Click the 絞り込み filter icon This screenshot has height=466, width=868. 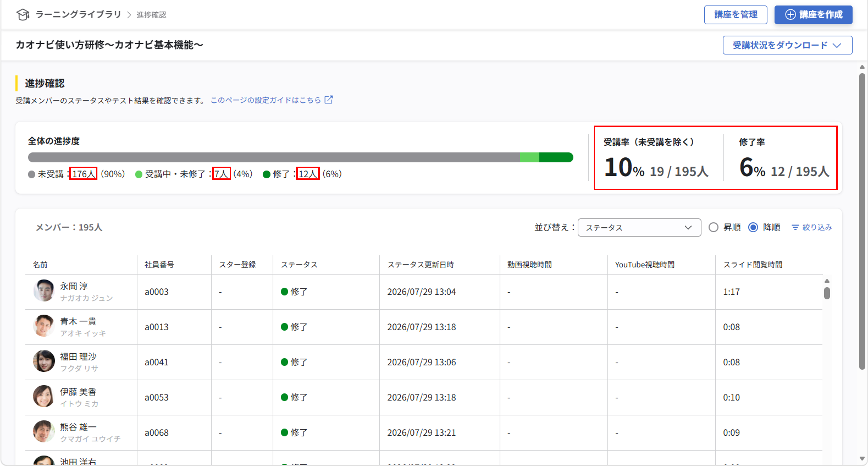click(x=795, y=228)
